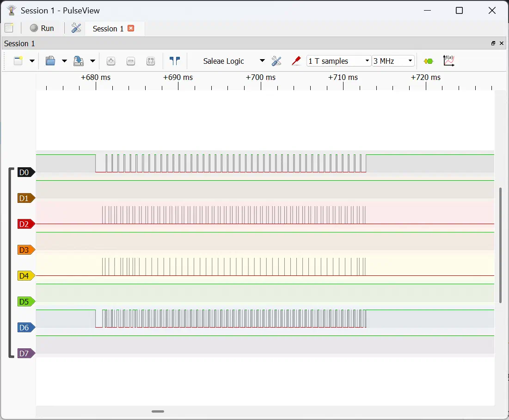Click the vertical scrollbar of the trace view

[501, 245]
